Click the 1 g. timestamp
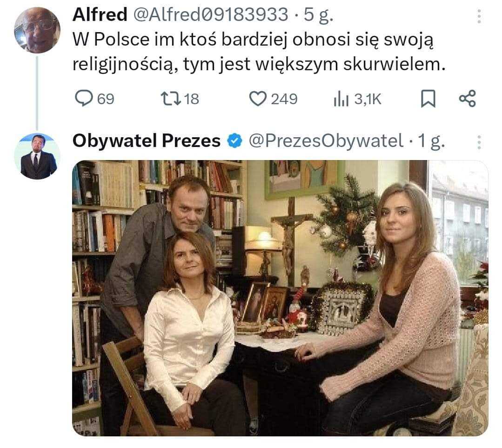The width and height of the screenshot is (502, 448). [x=432, y=141]
